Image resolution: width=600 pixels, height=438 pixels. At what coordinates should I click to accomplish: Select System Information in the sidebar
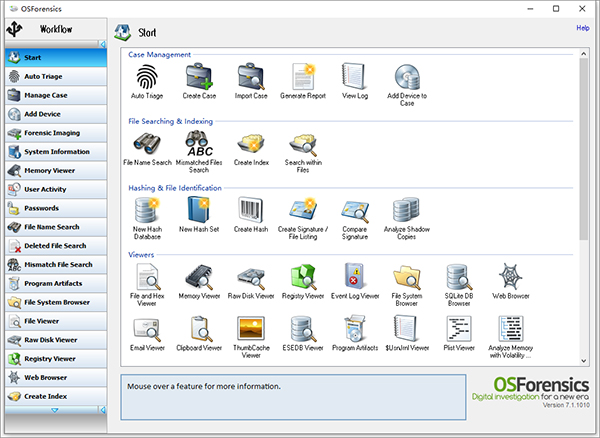pyautogui.click(x=56, y=151)
